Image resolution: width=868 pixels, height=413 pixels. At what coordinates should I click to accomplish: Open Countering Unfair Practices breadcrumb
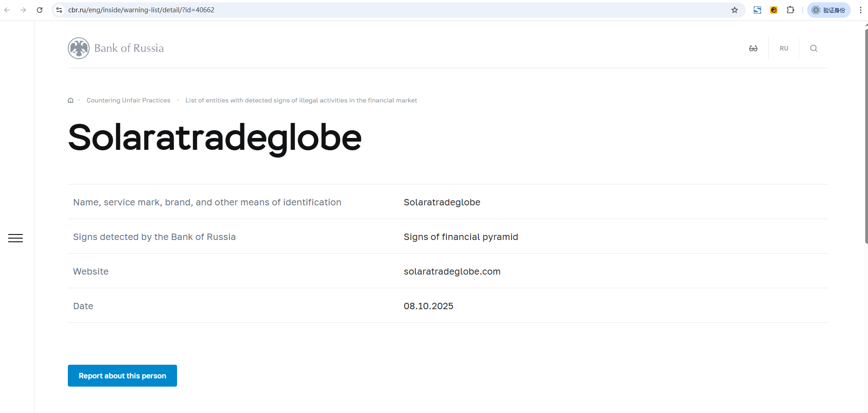(128, 101)
